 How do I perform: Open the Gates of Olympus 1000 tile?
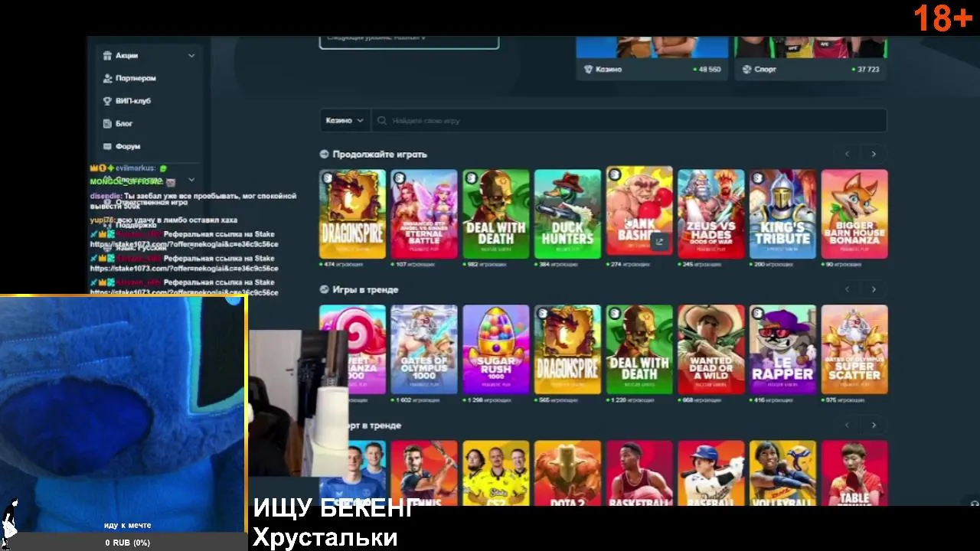coord(424,349)
